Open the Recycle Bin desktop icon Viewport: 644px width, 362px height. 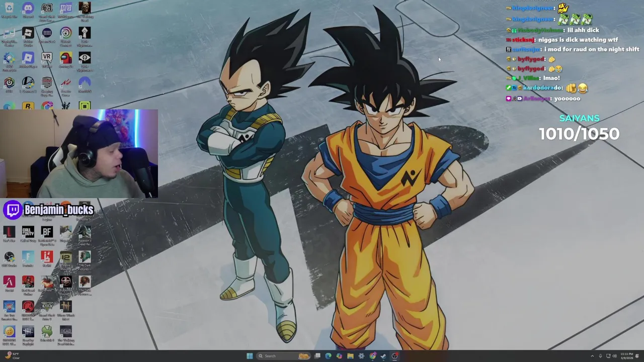click(9, 10)
